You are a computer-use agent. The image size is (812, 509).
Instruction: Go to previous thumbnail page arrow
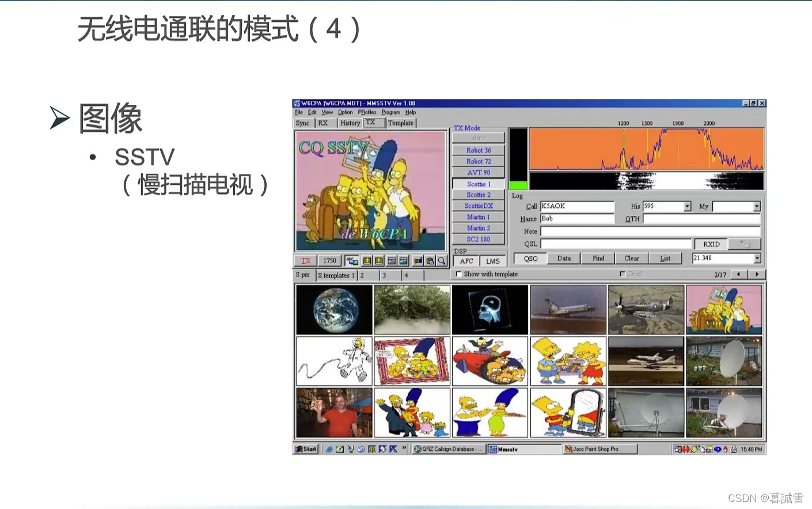738,274
